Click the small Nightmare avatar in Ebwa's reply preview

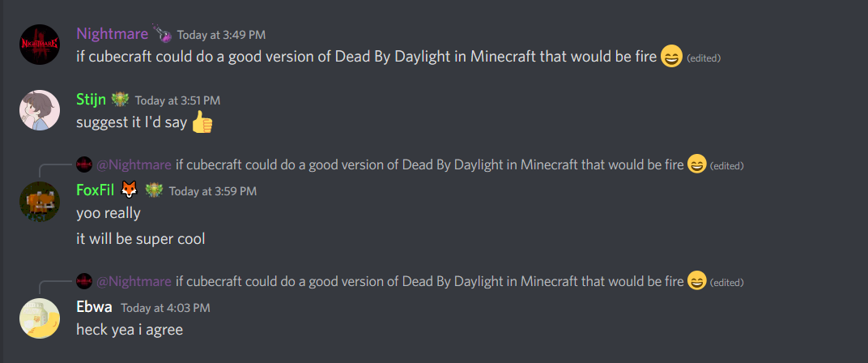[84, 281]
